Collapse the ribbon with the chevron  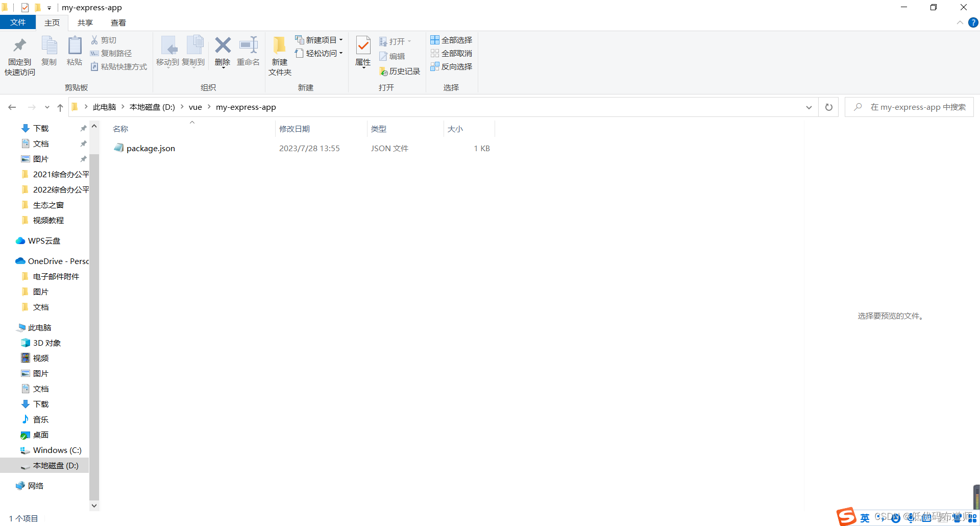click(960, 22)
